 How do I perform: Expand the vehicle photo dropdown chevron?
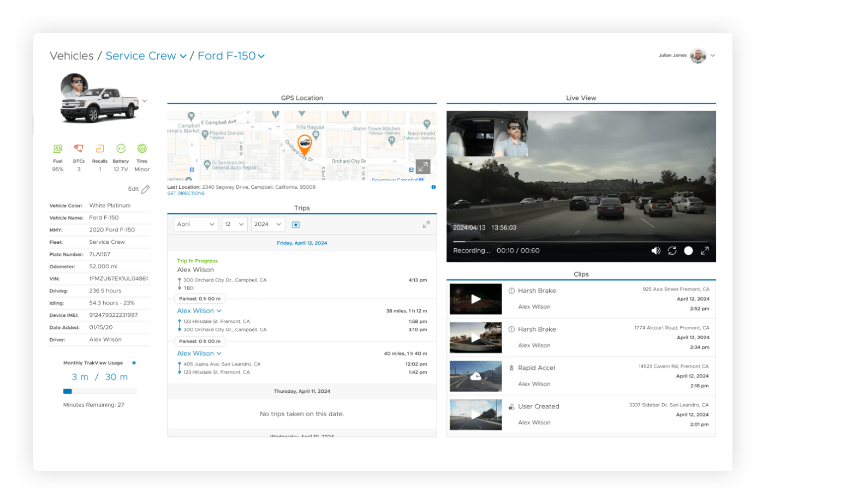pyautogui.click(x=145, y=101)
